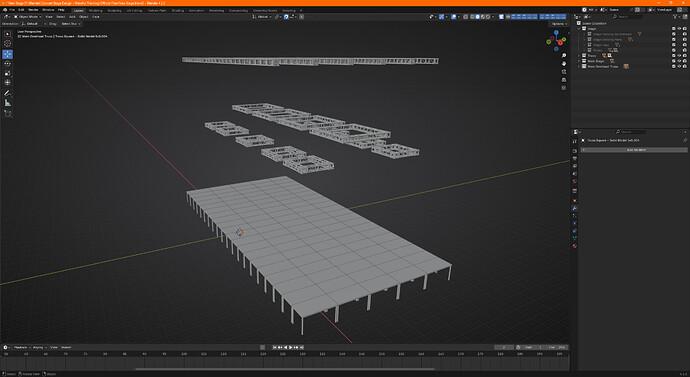Switch to the Shading workspace tab
The image size is (690, 377).
click(178, 10)
